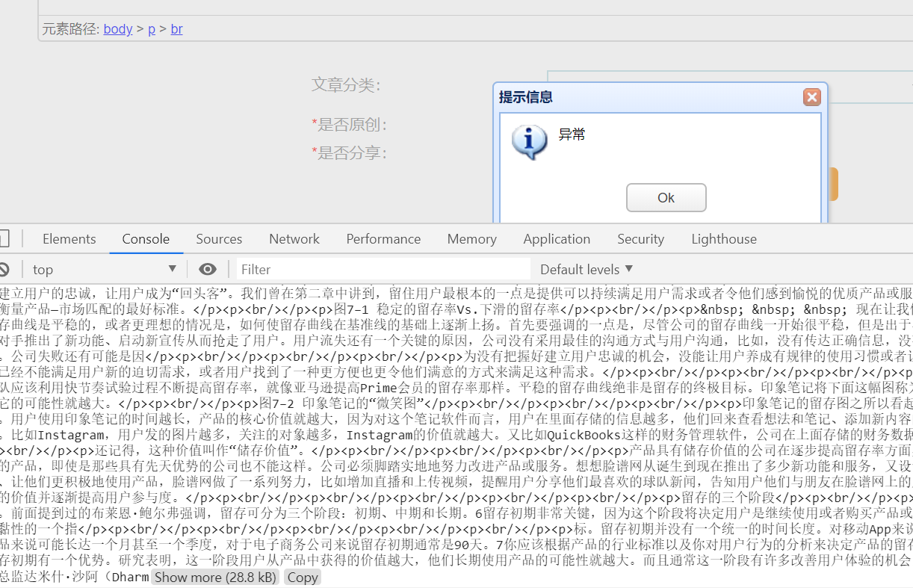Switch to the Lighthouse tab

723,238
